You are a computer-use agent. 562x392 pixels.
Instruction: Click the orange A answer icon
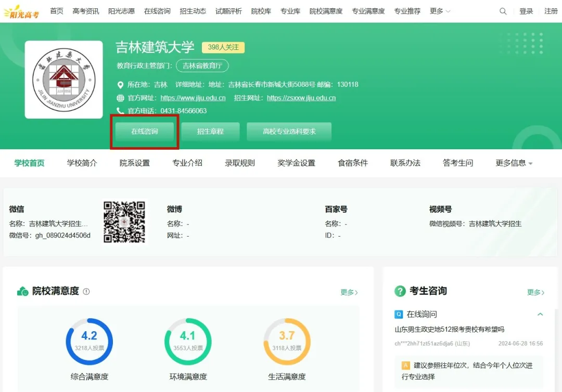pyautogui.click(x=406, y=365)
